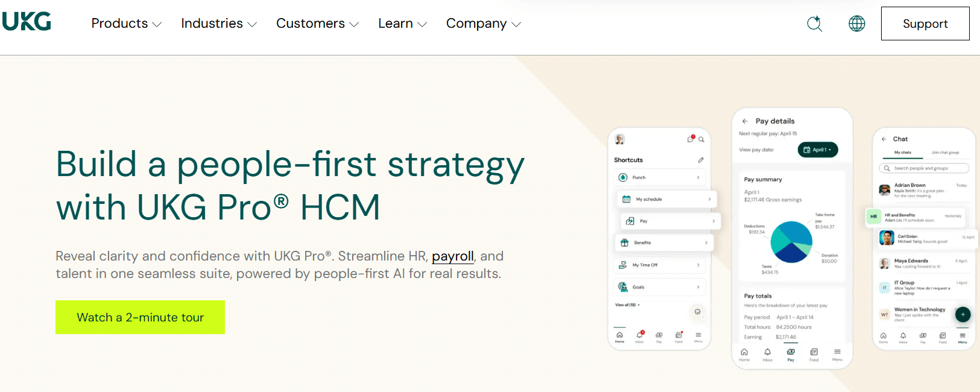Open Inbox bell in the Pay details bottom bar
The image size is (980, 392).
pyautogui.click(x=767, y=355)
